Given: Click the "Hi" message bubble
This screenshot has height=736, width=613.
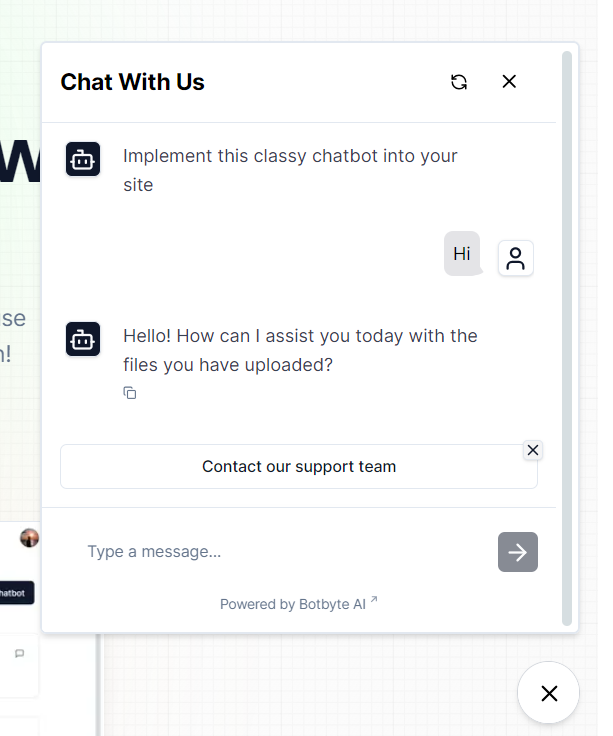Looking at the screenshot, I should tap(461, 254).
